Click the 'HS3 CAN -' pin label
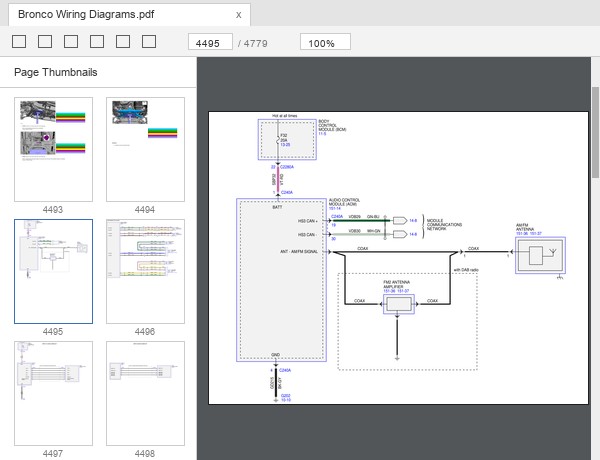 point(307,235)
